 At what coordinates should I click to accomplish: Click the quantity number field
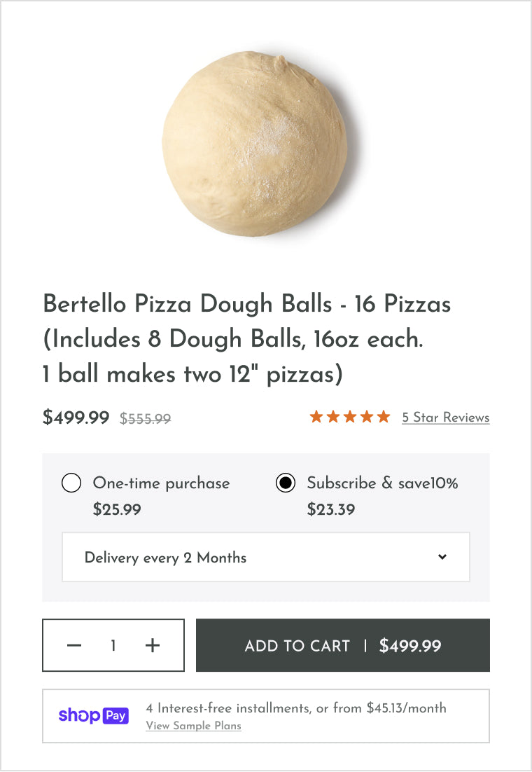point(113,645)
